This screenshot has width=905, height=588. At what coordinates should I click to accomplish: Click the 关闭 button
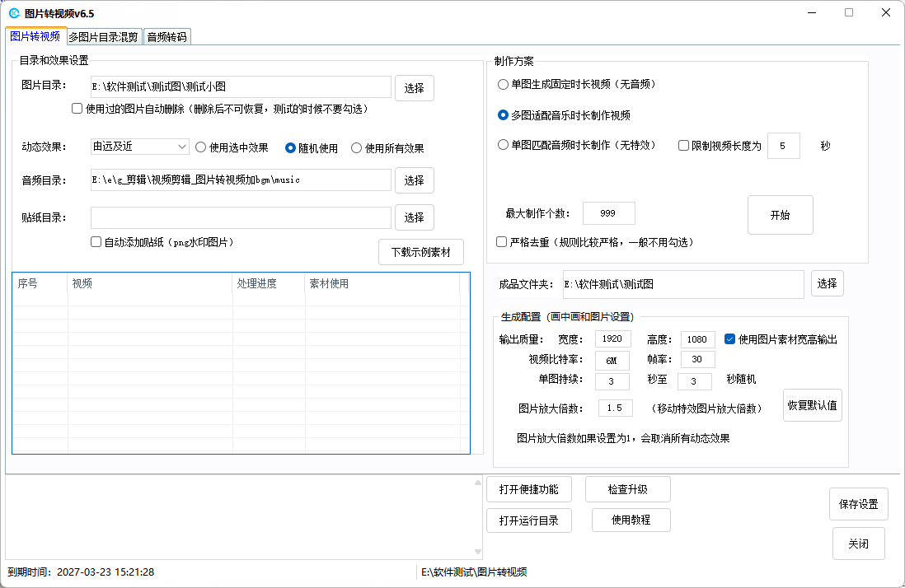pos(859,544)
